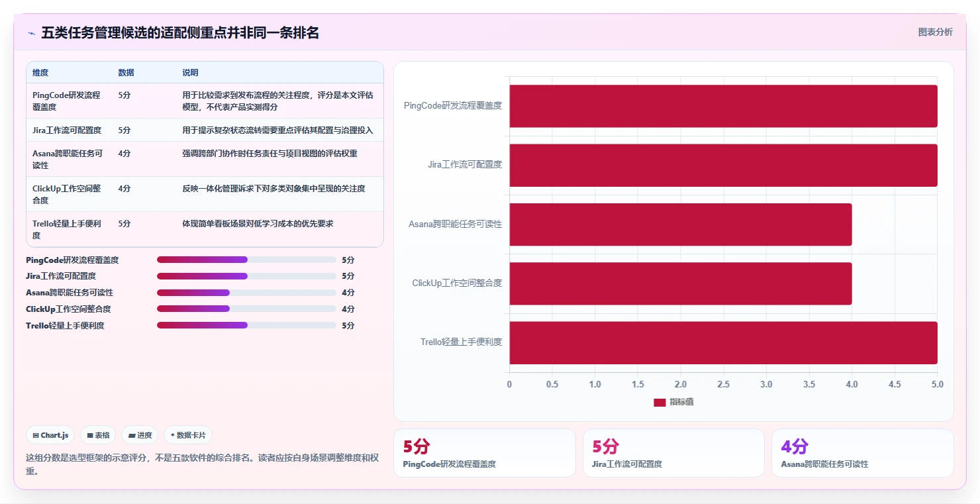Image resolution: width=980 pixels, height=504 pixels.
Task: Click the ClickUp工作空间整合度 chart bar
Action: coord(681,283)
